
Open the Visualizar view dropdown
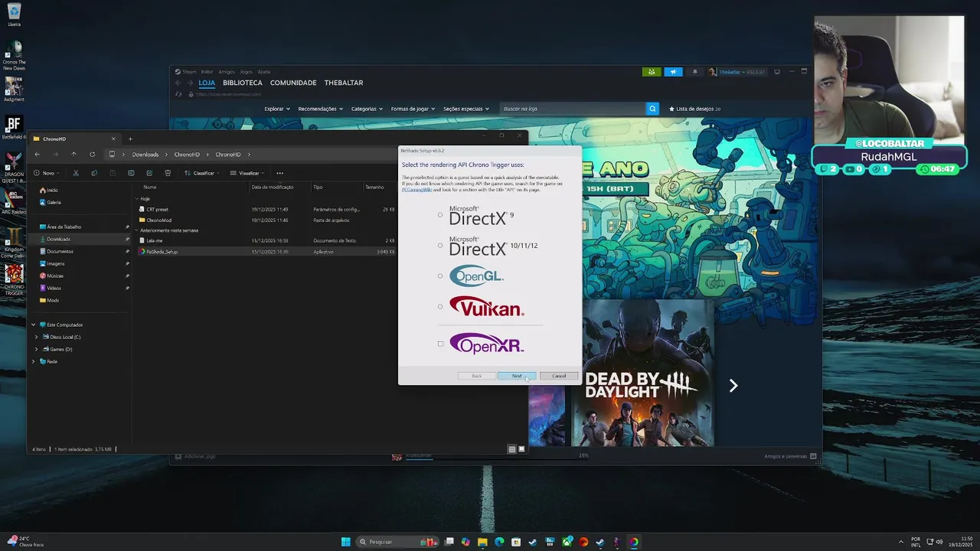pyautogui.click(x=248, y=173)
